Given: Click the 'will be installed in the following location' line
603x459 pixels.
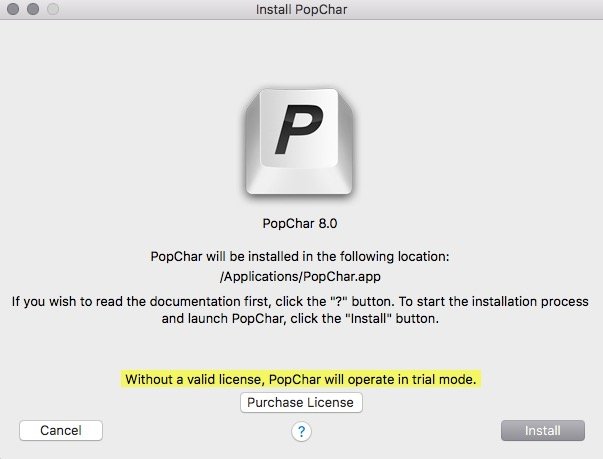Looking at the screenshot, I should tap(300, 256).
